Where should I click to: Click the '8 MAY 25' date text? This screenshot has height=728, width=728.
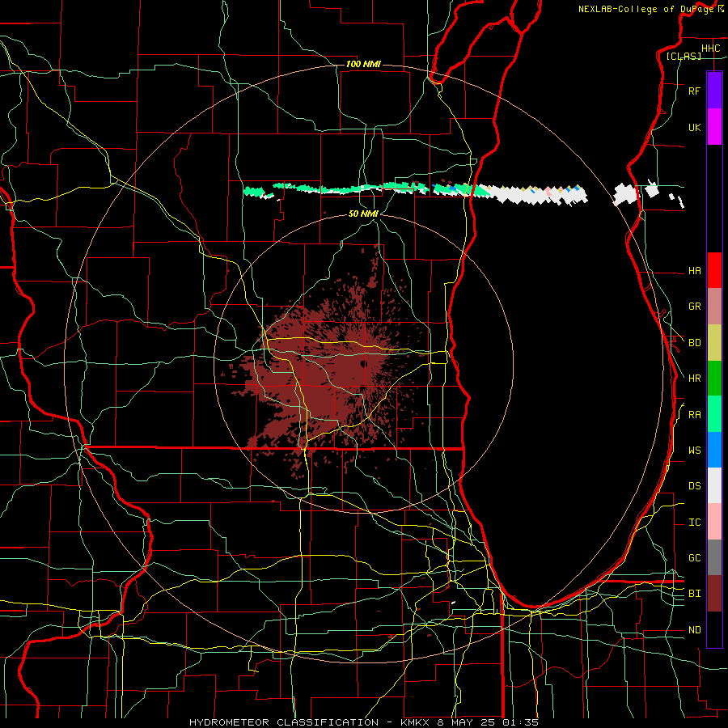[x=469, y=722]
